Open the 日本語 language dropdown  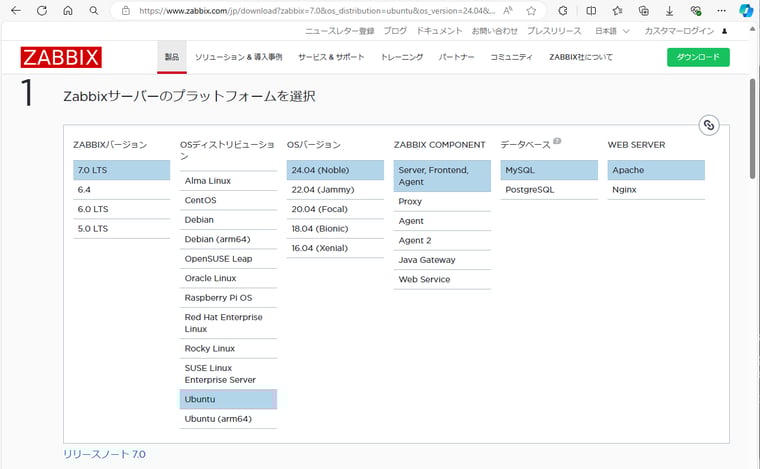coord(612,31)
